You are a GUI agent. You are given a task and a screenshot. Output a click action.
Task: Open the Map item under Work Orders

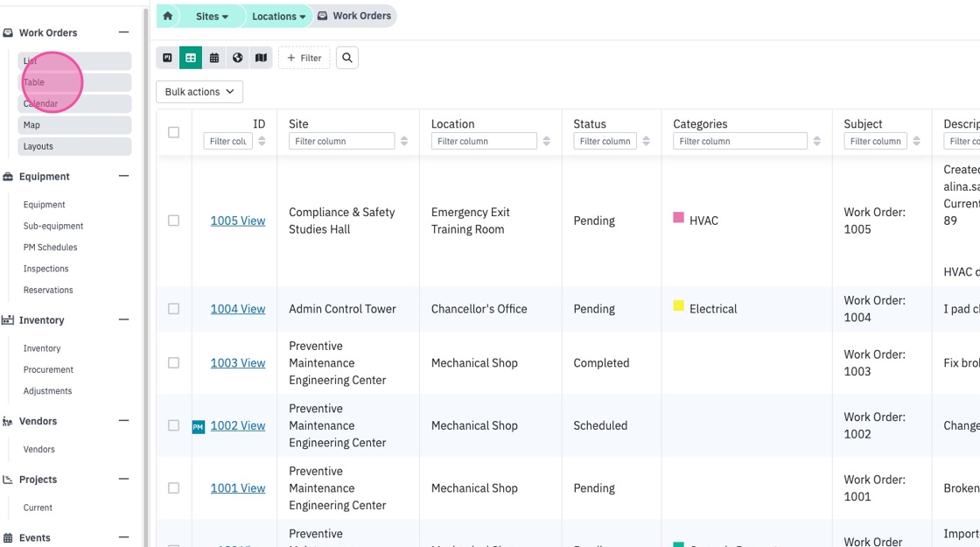[74, 125]
